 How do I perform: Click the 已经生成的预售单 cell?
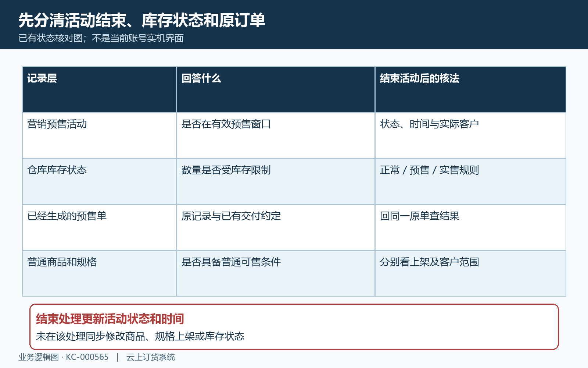point(100,227)
